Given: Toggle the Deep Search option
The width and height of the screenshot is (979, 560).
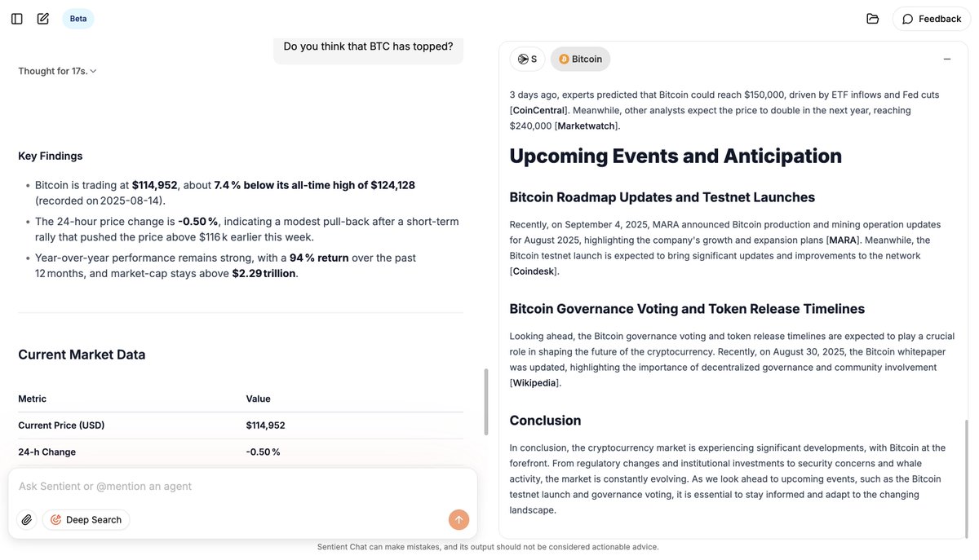Looking at the screenshot, I should point(86,520).
